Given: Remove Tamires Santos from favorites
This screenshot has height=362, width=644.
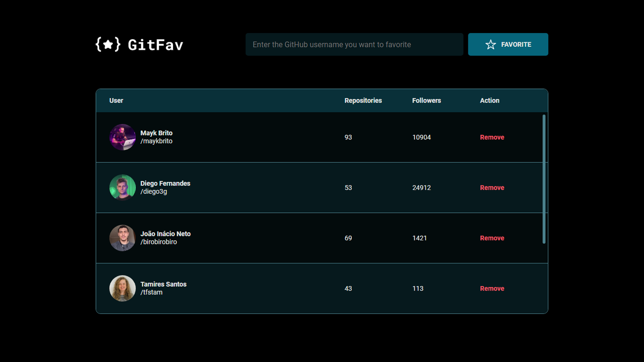Looking at the screenshot, I should point(492,288).
